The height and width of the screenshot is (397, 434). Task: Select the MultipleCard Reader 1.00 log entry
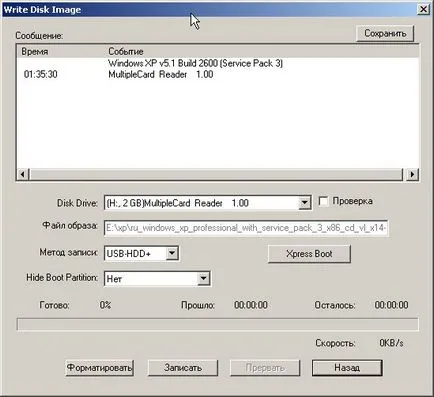tap(161, 74)
